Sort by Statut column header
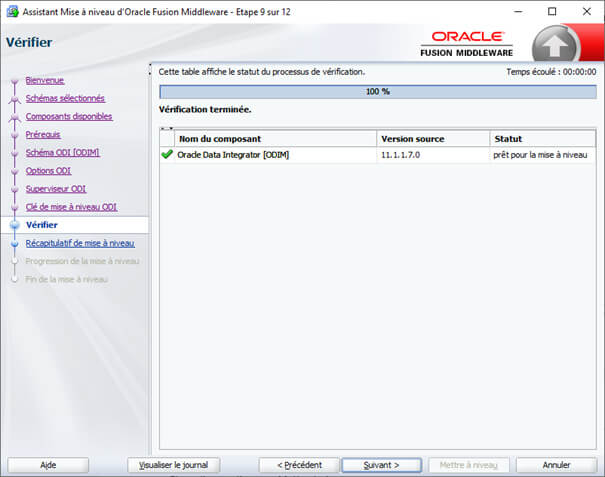The height and width of the screenshot is (477, 605). coord(542,139)
